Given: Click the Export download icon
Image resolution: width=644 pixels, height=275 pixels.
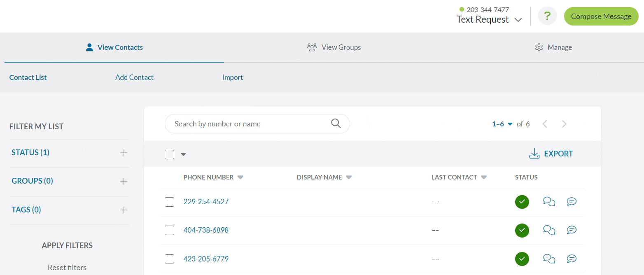Looking at the screenshot, I should 534,153.
